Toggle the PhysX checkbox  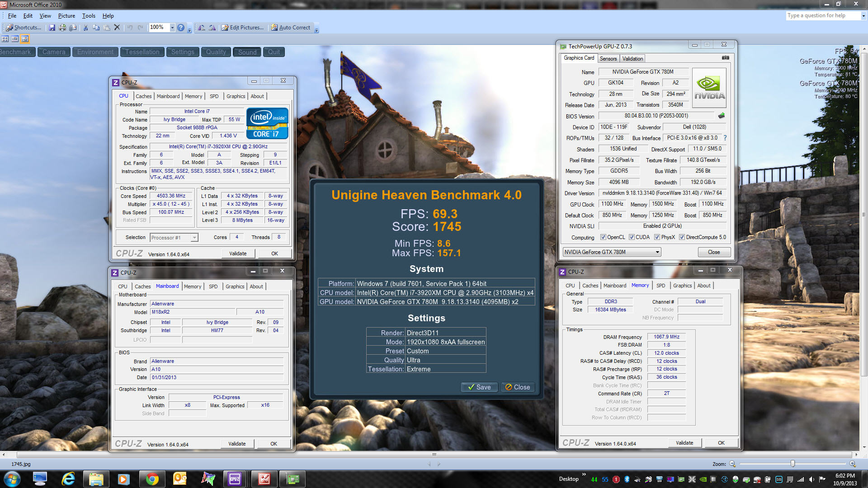pos(657,237)
